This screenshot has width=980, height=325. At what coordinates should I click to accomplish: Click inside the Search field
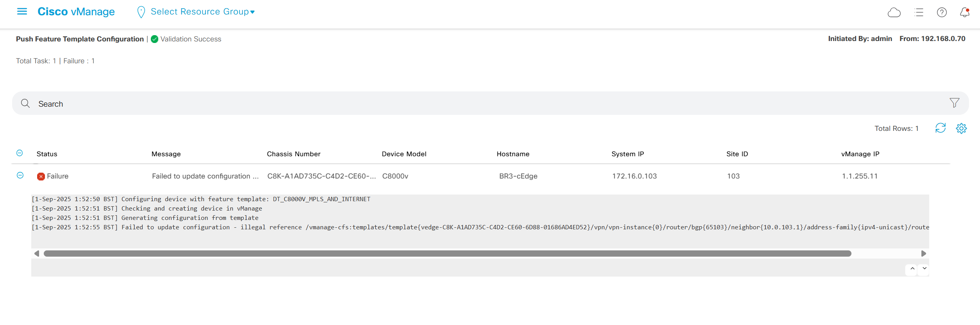[x=469, y=104]
